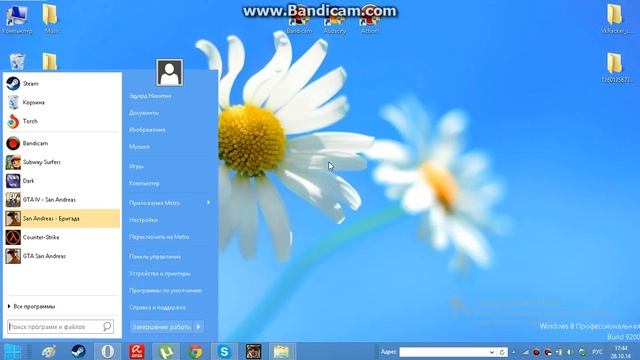Open the Paint palette icon on taskbar

49,351
